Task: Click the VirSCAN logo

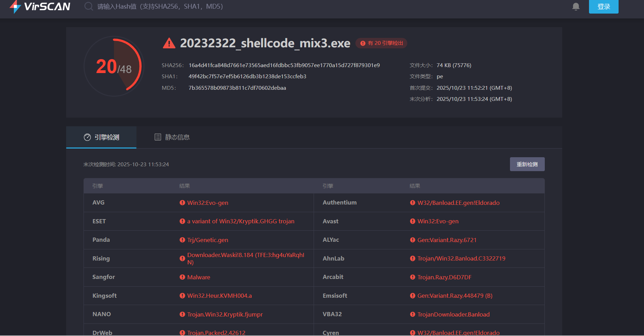Action: [40, 6]
